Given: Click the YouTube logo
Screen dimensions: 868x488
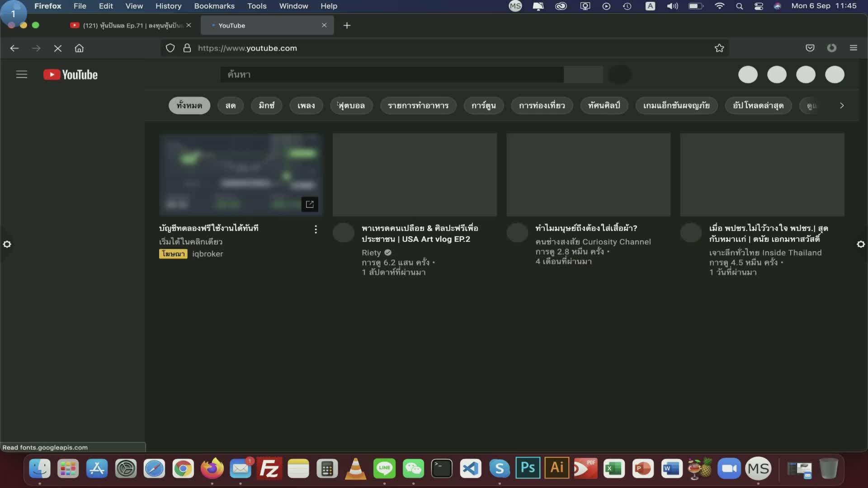Looking at the screenshot, I should click(x=71, y=75).
